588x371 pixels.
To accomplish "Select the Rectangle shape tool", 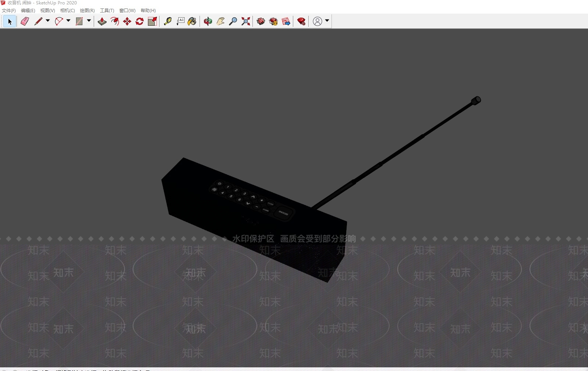I will [x=79, y=21].
